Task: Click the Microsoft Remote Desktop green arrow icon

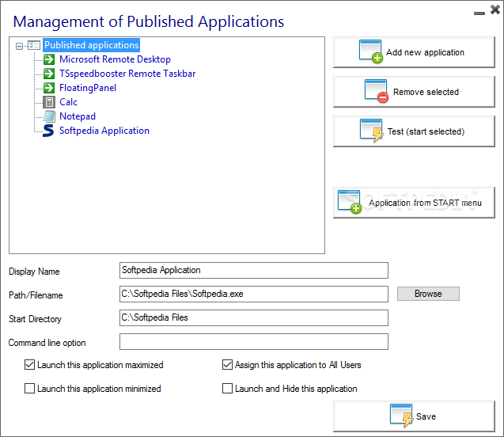Action: click(x=49, y=59)
